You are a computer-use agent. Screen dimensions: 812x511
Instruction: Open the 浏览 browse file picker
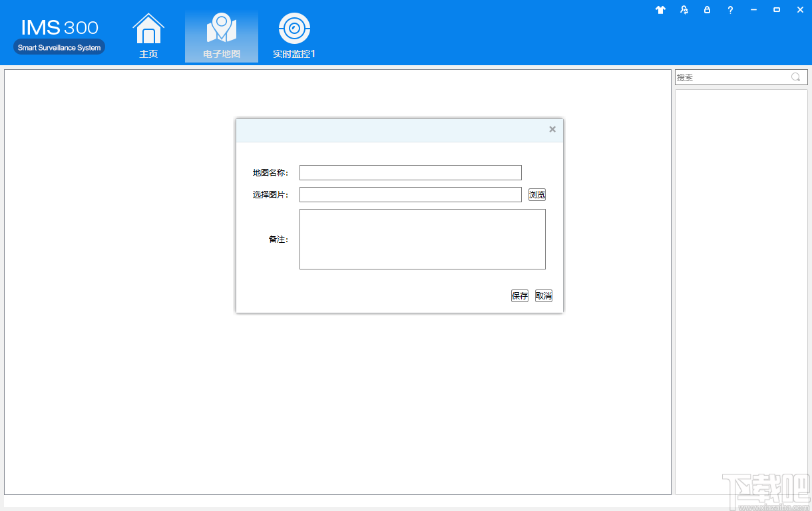point(536,194)
